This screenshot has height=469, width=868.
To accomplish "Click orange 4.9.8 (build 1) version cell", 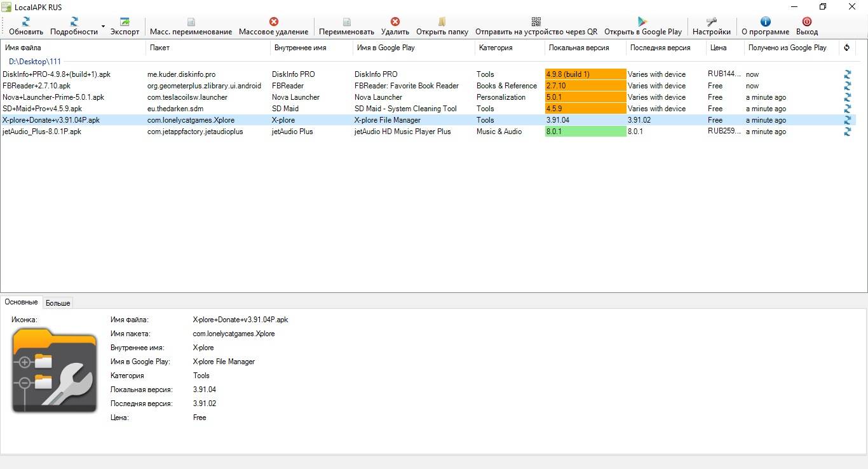I will coord(585,74).
